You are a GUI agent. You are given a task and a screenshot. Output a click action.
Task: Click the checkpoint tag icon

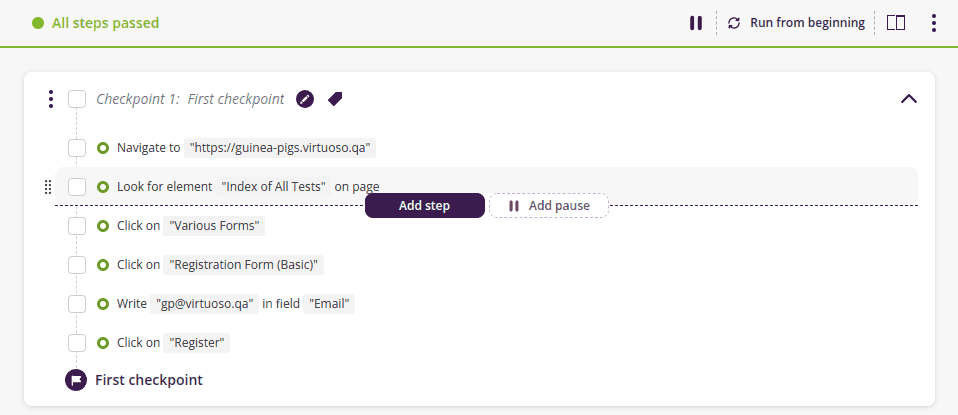click(x=335, y=99)
